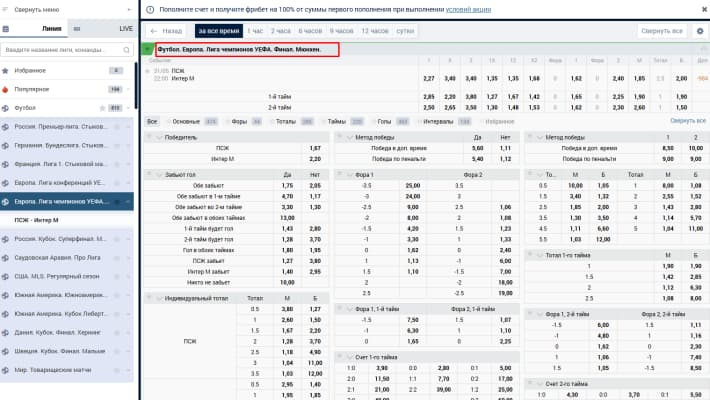Click the top Свернуть все button

coord(662,31)
